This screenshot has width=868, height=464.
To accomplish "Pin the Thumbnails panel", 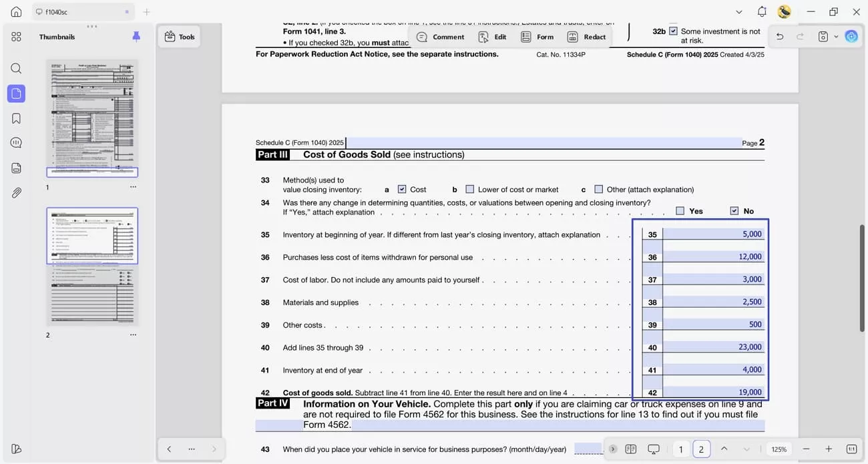I will click(x=136, y=37).
